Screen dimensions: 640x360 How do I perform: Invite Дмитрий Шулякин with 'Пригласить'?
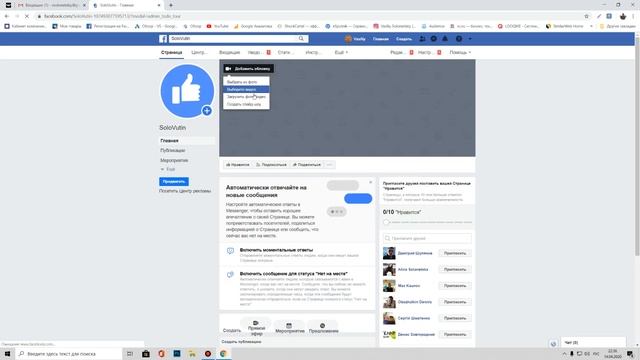pyautogui.click(x=455, y=253)
